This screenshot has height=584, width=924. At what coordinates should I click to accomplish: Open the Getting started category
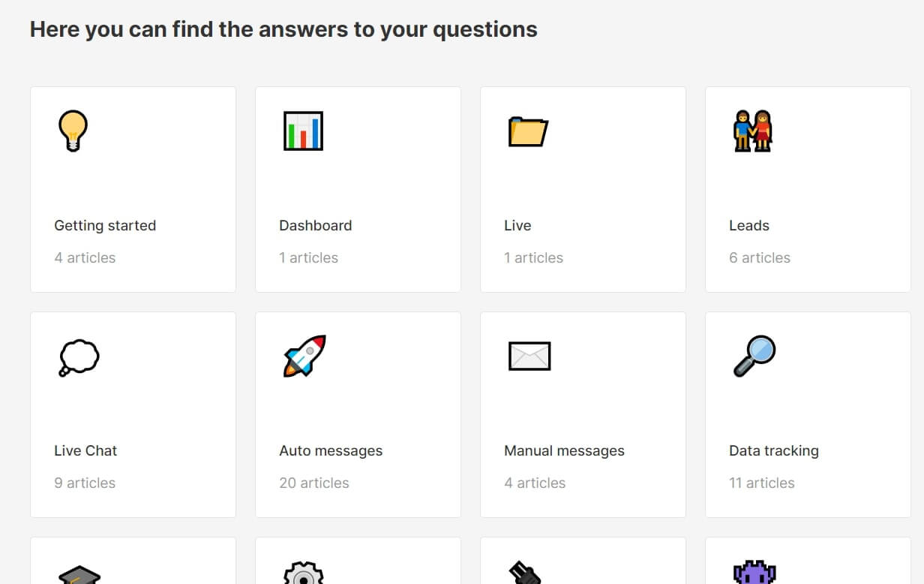pos(105,225)
